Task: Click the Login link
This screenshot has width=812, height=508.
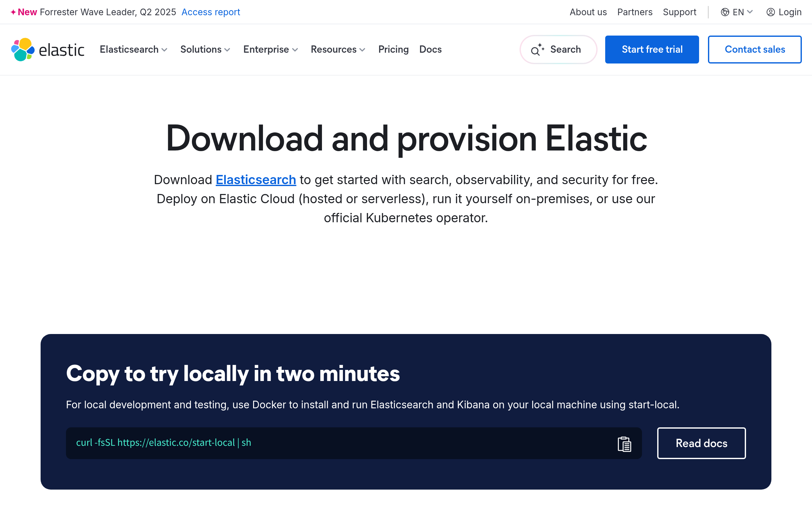Action: (790, 12)
